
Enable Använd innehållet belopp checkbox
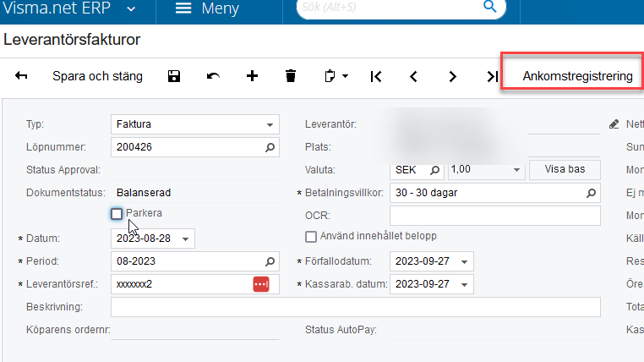(311, 237)
